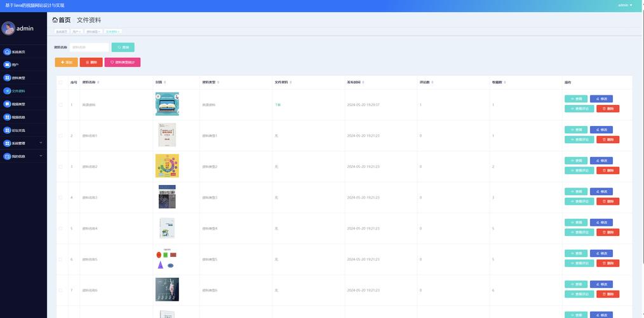Image resolution: width=644 pixels, height=318 pixels.
Task: Toggle the select-all checkbox in table header
Action: (x=61, y=82)
